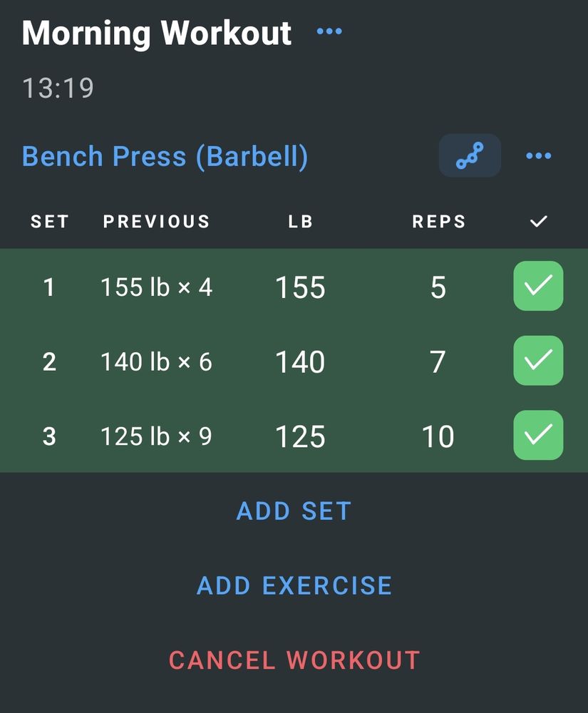
Task: Open Bench Press (Barbell) exercise details
Action: point(165,156)
